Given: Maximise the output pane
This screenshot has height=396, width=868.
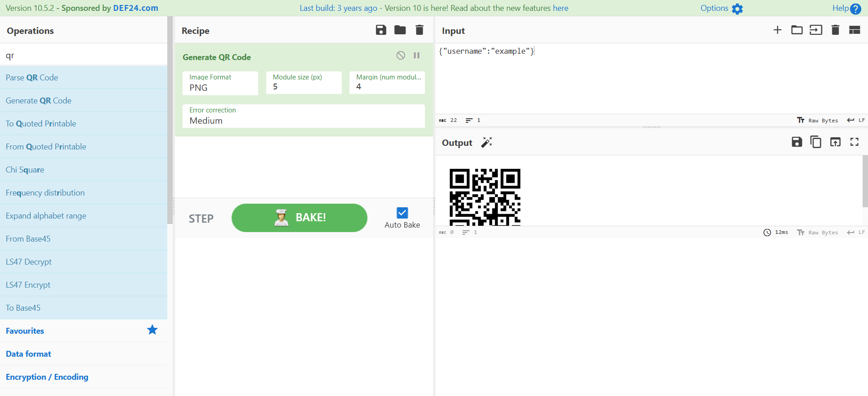Looking at the screenshot, I should [854, 142].
